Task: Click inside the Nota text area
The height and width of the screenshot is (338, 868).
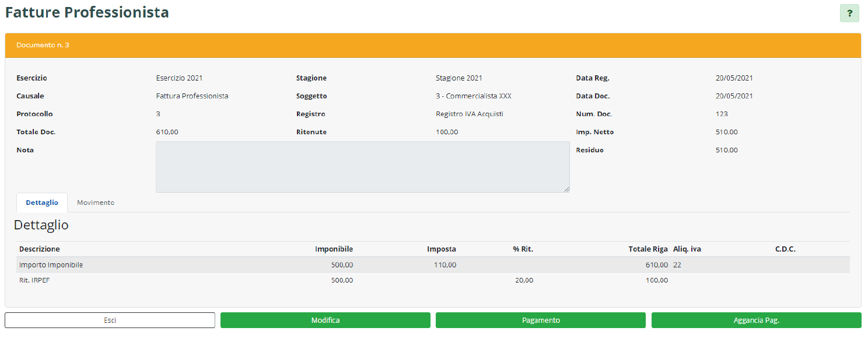Action: (362, 166)
